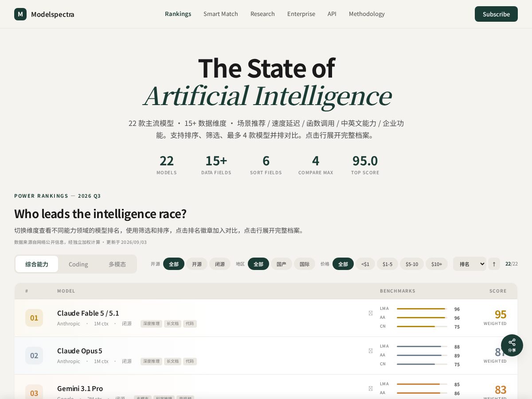Click the small icon in Claude Fable 5 row

371,313
